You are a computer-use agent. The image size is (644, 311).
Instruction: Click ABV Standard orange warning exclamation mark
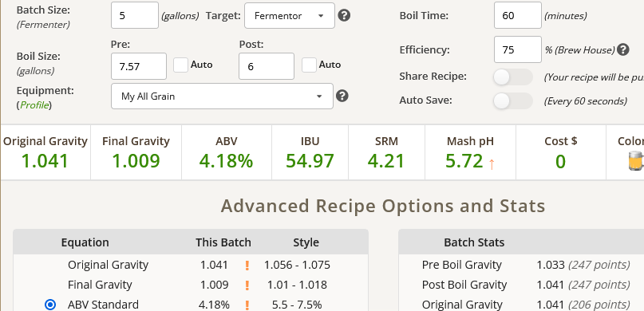247,305
